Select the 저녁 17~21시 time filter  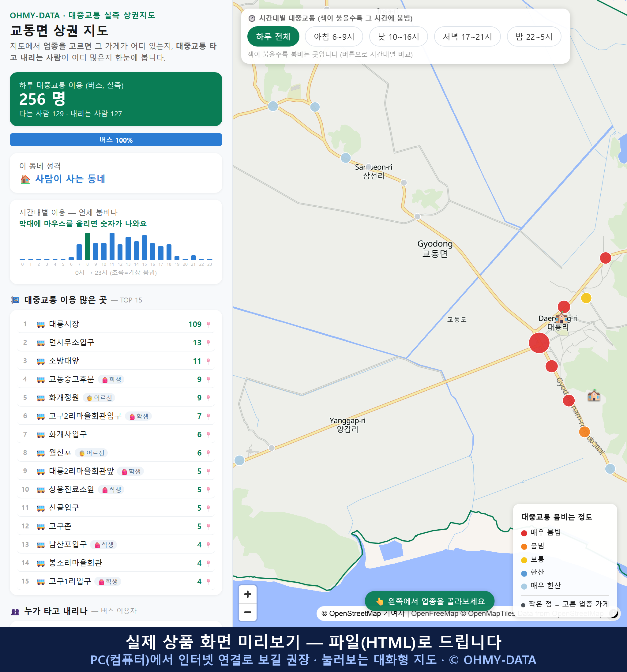click(467, 36)
